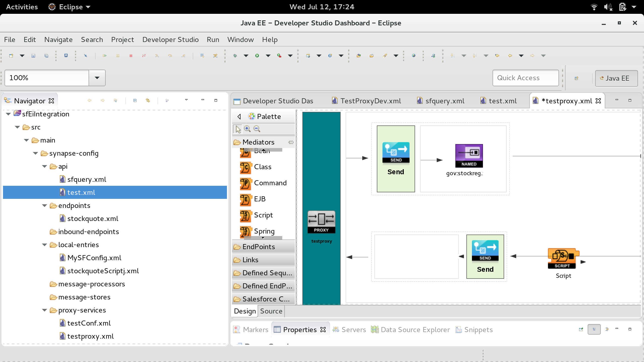The width and height of the screenshot is (644, 362).
Task: Click the Quick Access field
Action: 525,78
